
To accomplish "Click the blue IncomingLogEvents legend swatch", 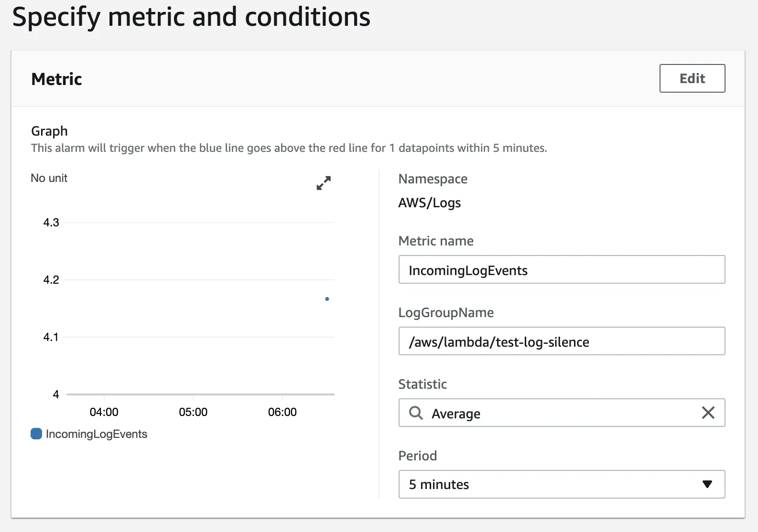I will click(x=36, y=434).
